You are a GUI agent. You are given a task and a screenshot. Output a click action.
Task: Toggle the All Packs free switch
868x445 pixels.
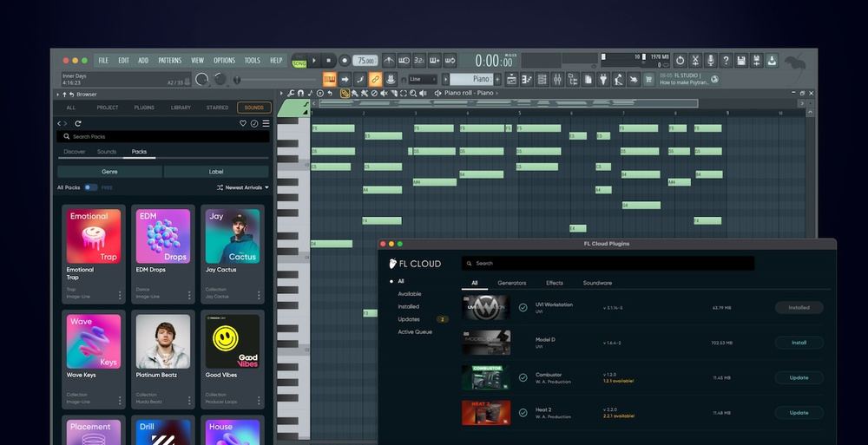point(90,187)
